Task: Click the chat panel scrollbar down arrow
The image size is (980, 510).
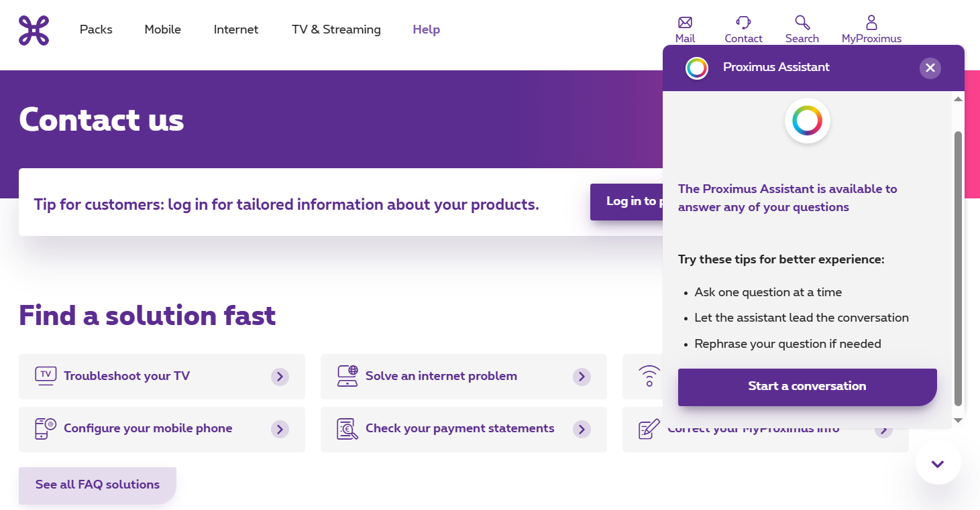Action: (959, 420)
